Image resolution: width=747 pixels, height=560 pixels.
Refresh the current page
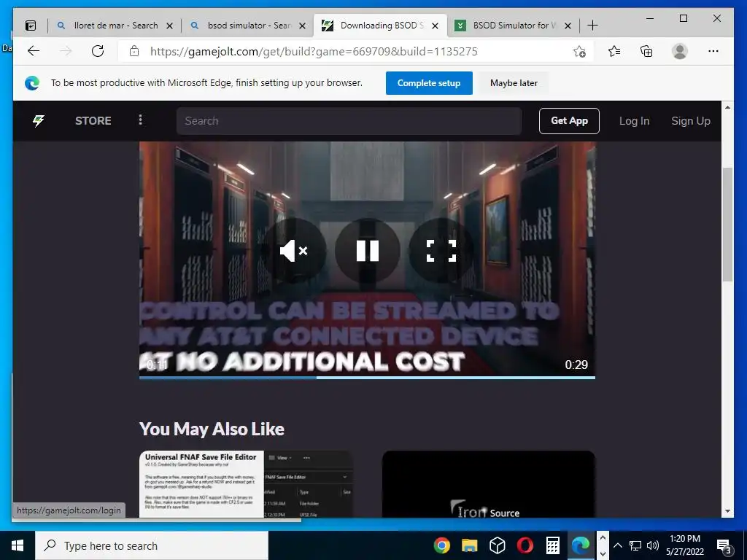coord(98,51)
